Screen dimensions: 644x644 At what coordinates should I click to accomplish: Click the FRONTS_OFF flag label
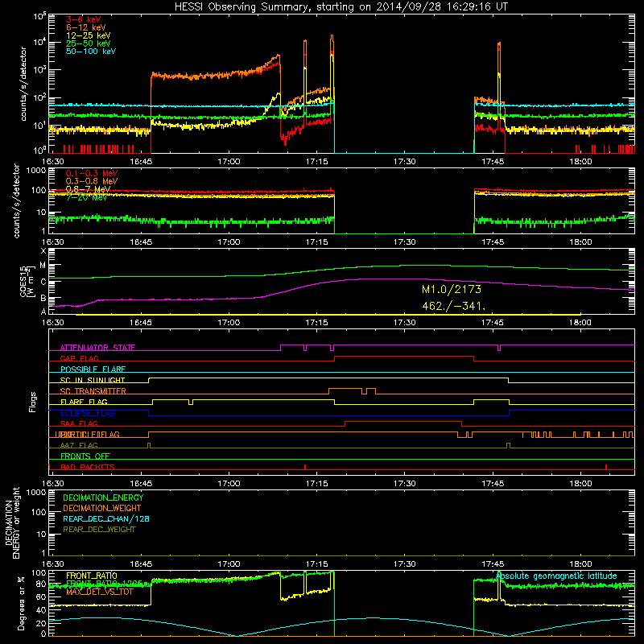point(85,456)
